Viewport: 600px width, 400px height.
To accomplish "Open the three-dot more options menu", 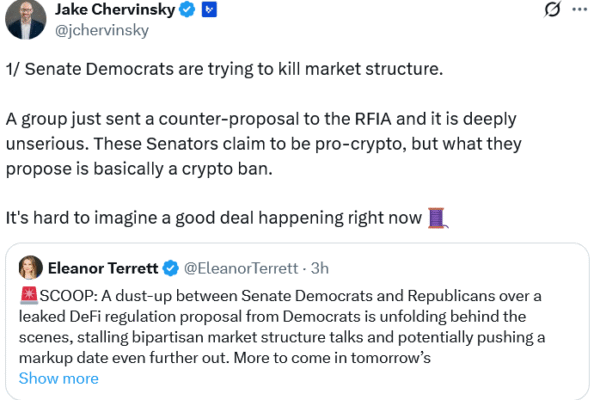I will click(582, 10).
